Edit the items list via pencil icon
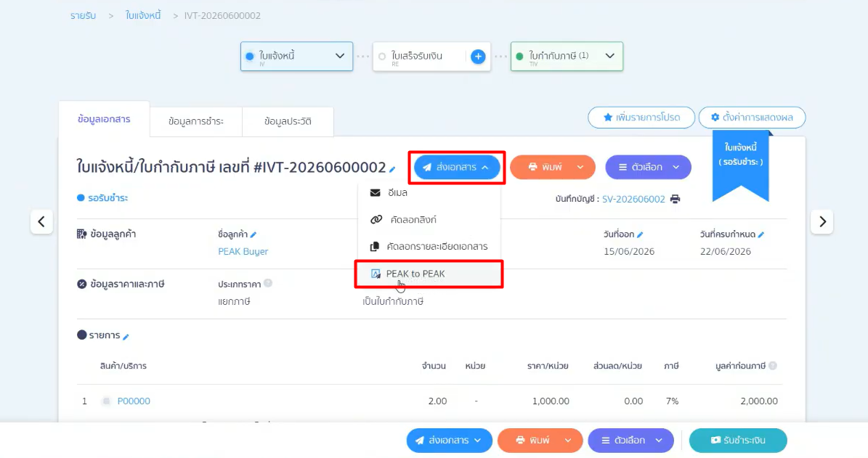Viewport: 868px width, 458px height. pyautogui.click(x=126, y=336)
